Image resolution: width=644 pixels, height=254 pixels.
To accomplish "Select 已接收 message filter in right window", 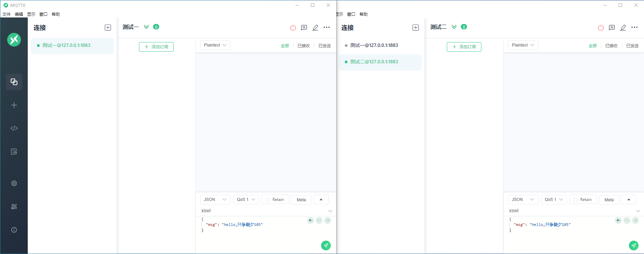I will (x=611, y=46).
